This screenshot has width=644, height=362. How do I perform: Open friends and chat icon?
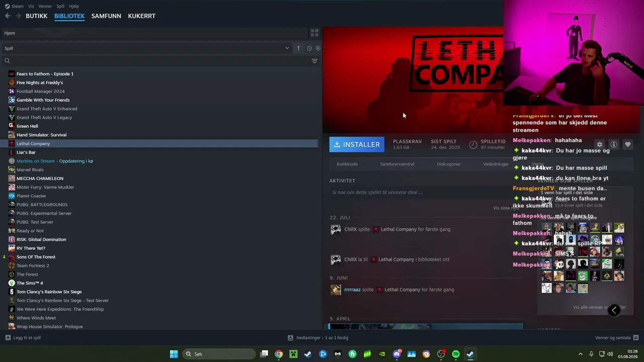(x=635, y=338)
